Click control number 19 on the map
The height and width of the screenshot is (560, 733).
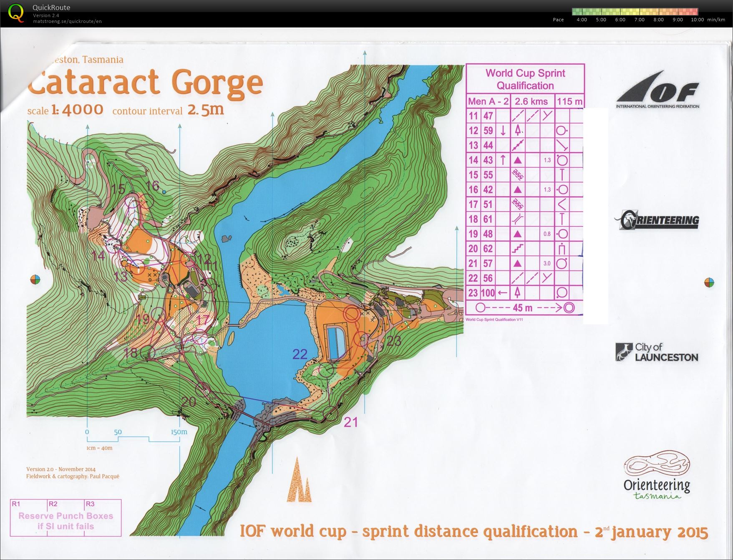click(x=143, y=320)
